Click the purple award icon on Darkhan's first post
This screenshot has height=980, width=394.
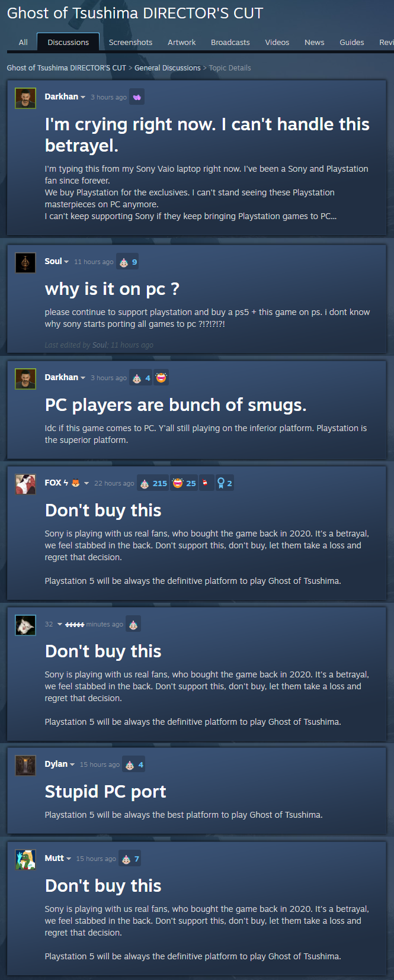point(137,97)
